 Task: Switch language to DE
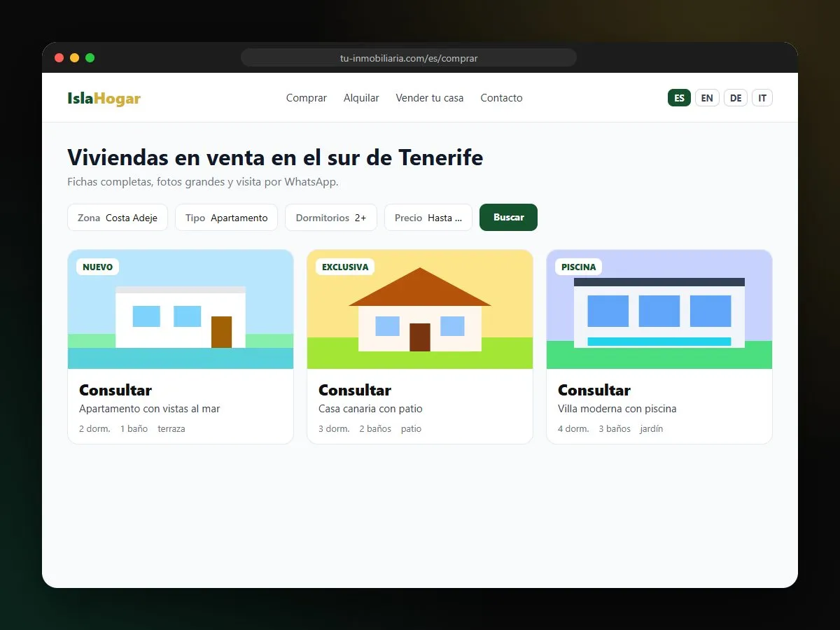(736, 98)
